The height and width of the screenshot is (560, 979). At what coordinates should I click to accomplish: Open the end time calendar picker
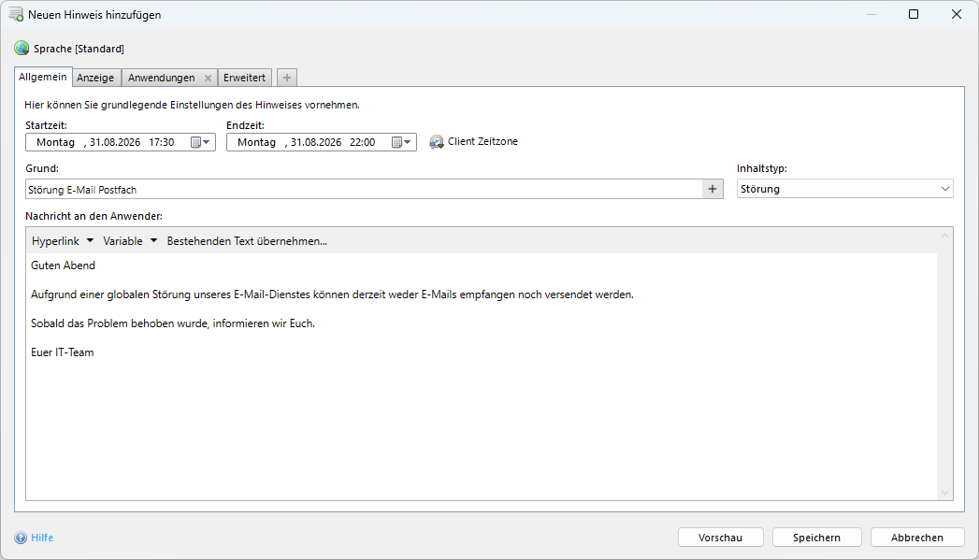[401, 142]
